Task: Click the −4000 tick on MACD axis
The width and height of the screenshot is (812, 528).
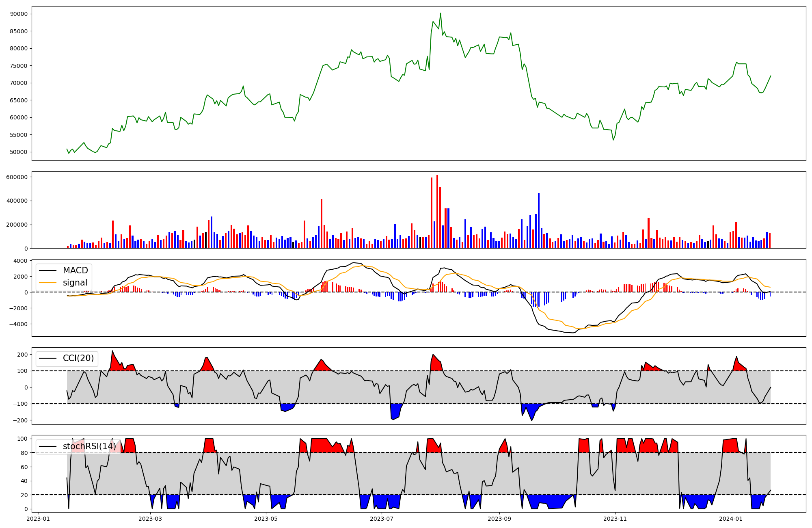Action: coord(18,324)
